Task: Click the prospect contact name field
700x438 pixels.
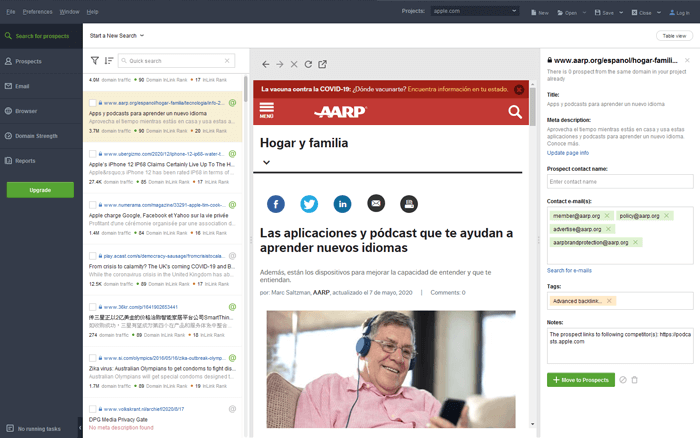Action: tap(620, 182)
